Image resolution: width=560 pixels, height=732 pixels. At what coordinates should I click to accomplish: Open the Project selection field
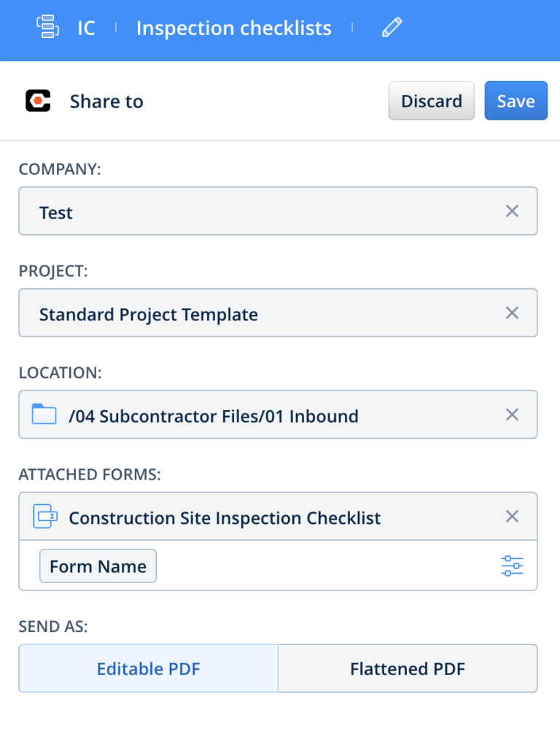click(x=255, y=312)
